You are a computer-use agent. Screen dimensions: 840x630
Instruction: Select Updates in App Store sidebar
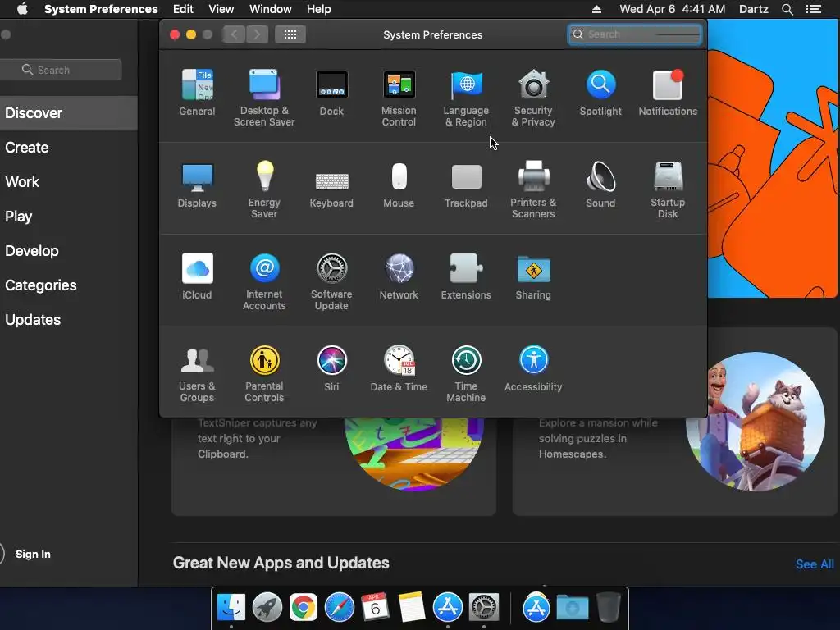(69, 320)
